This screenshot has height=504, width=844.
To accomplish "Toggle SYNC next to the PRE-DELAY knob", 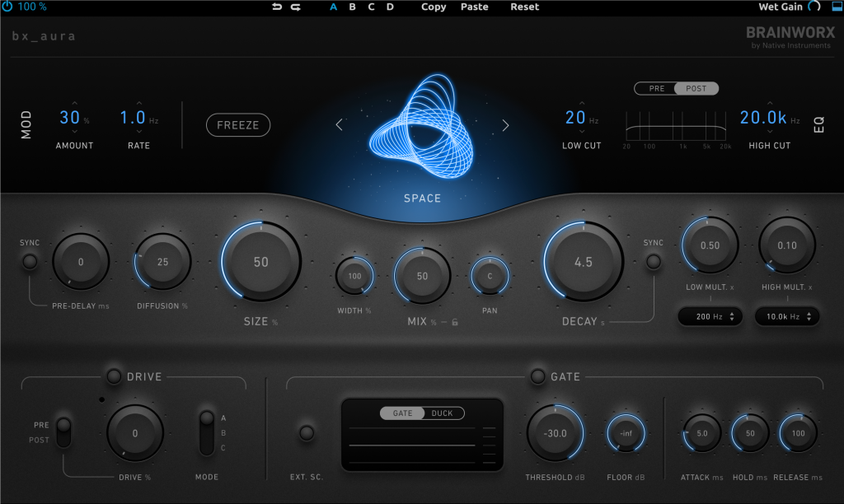I will 30,261.
